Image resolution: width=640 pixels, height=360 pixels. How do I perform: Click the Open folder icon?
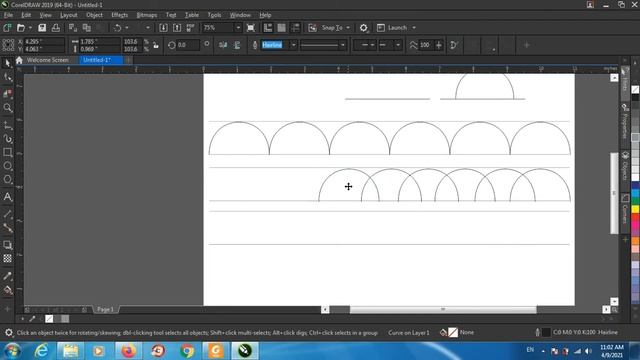click(x=20, y=28)
